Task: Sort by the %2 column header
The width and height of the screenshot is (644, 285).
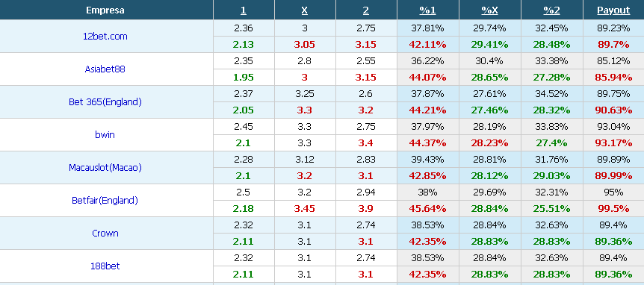Action: tap(551, 10)
